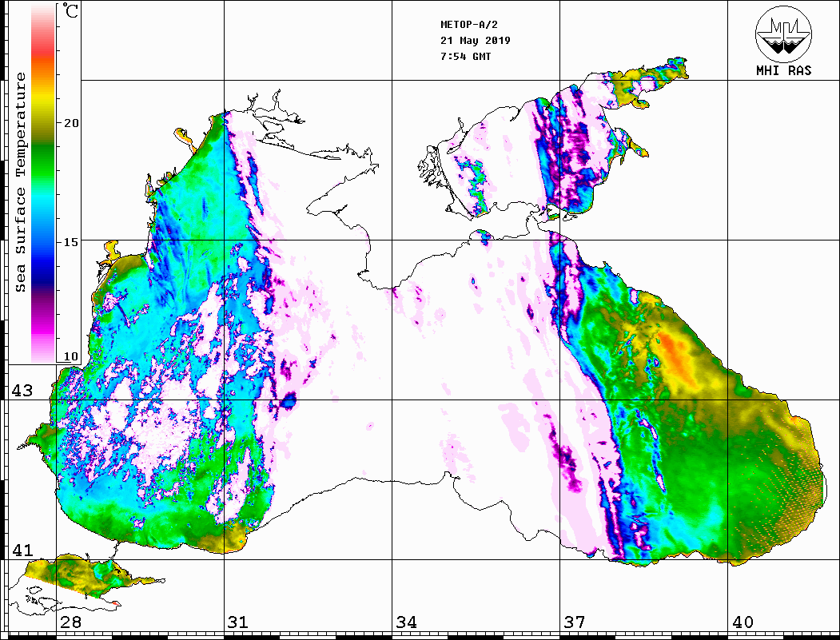Click the longitude label '37'
This screenshot has width=840, height=640.
point(575,622)
